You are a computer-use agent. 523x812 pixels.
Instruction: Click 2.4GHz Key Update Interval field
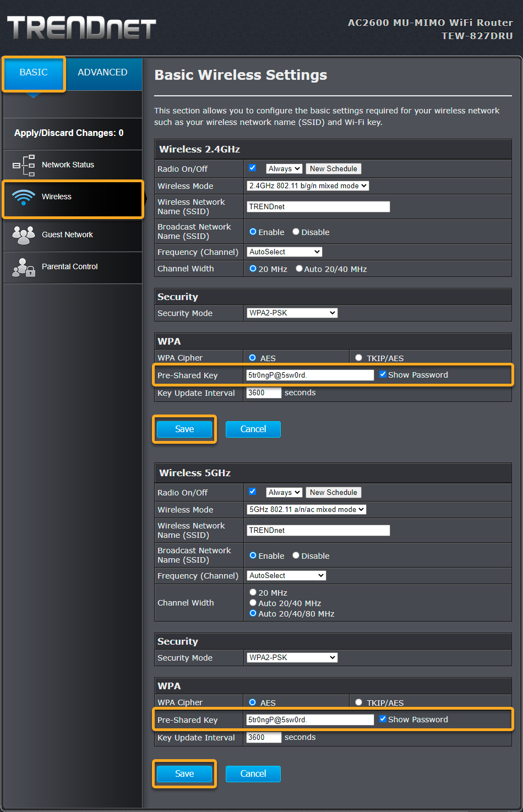coord(264,393)
